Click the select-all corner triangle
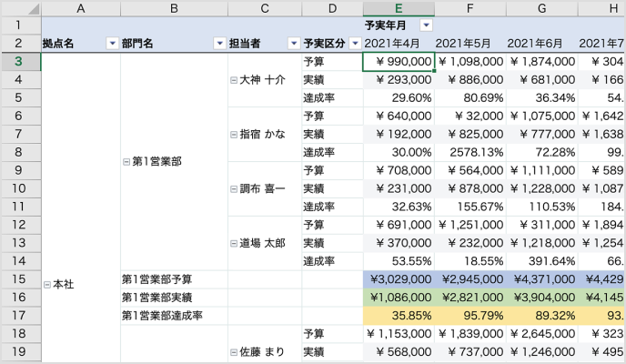The width and height of the screenshot is (626, 364). click(34, 9)
